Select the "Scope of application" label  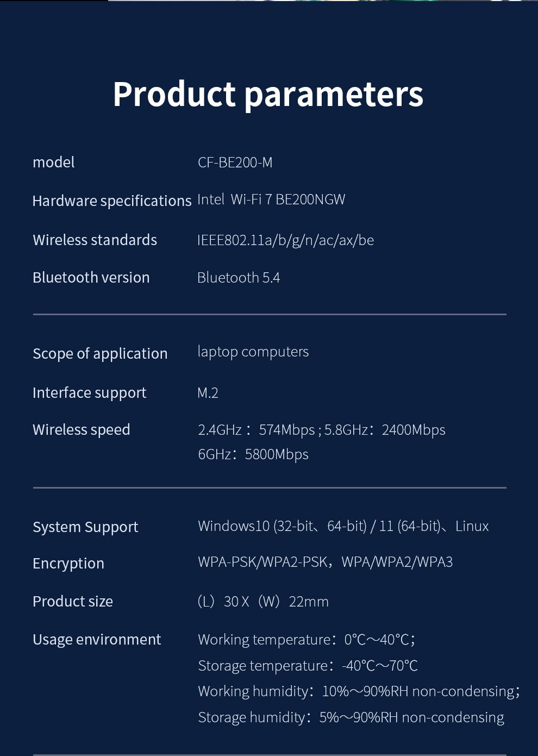(x=100, y=353)
